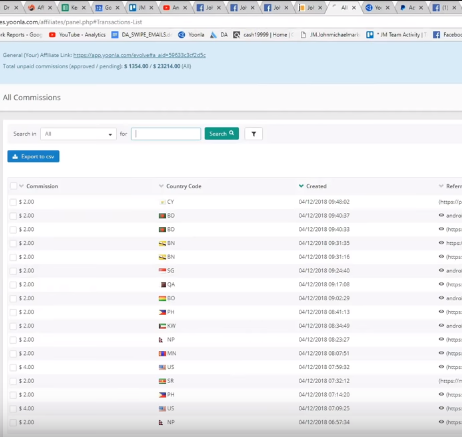The image size is (462, 437).
Task: Click eye icon on the SG row
Action: pos(441,270)
